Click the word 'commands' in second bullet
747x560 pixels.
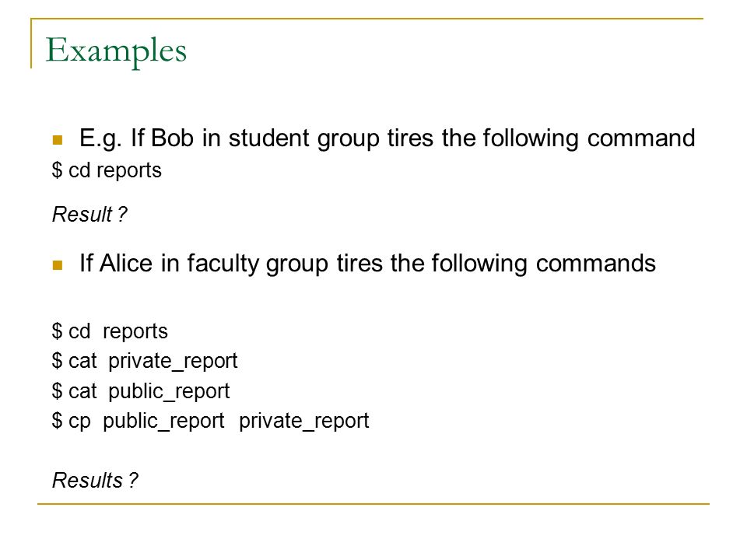click(x=595, y=264)
